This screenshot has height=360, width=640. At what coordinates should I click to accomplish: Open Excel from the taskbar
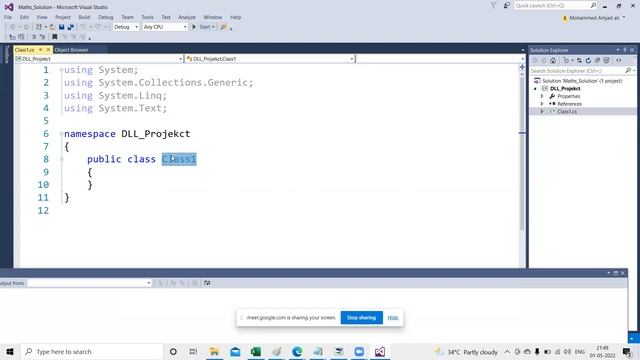click(x=256, y=351)
